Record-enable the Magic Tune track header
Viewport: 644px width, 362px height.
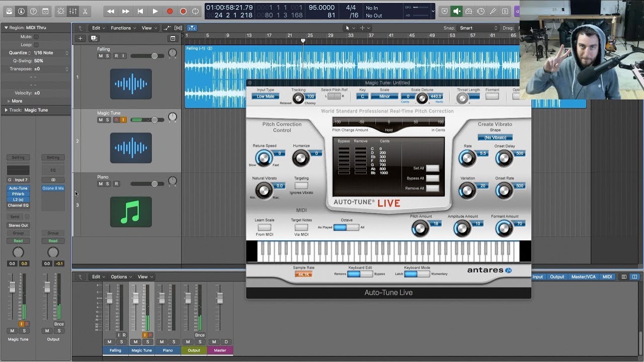click(116, 120)
